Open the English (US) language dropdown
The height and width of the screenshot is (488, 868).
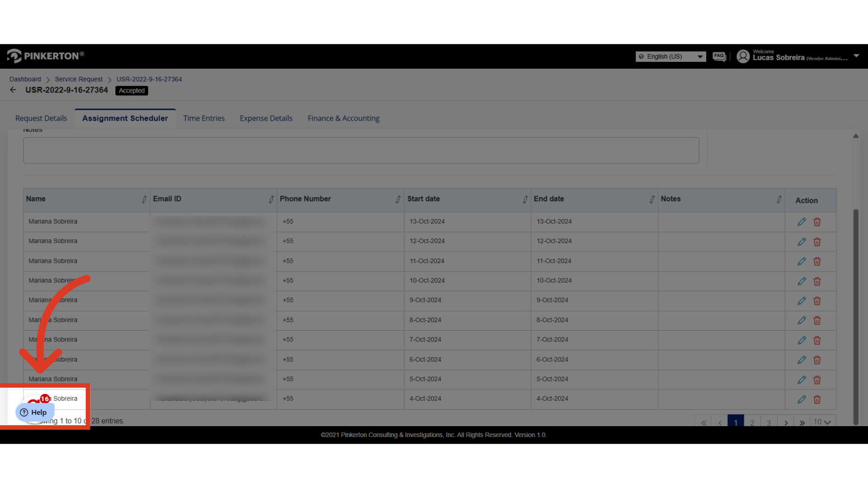pos(670,56)
